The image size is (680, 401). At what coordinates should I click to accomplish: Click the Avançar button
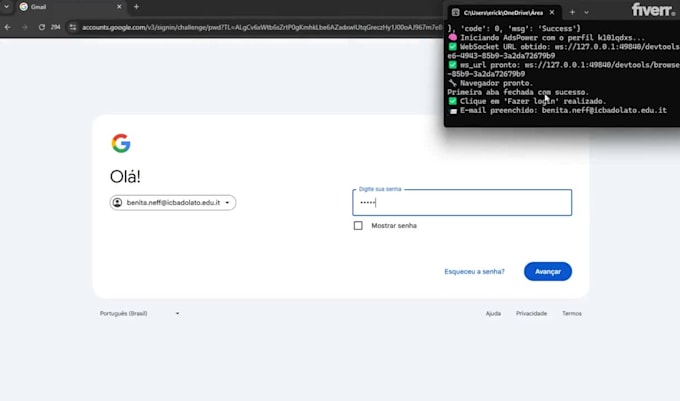point(548,271)
